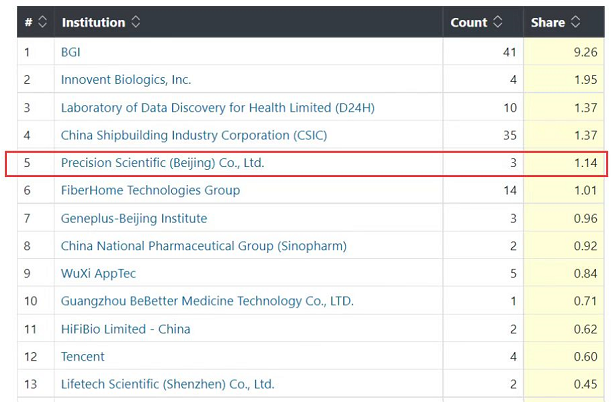Click the Share column header text
The height and width of the screenshot is (420, 616).
coord(548,22)
